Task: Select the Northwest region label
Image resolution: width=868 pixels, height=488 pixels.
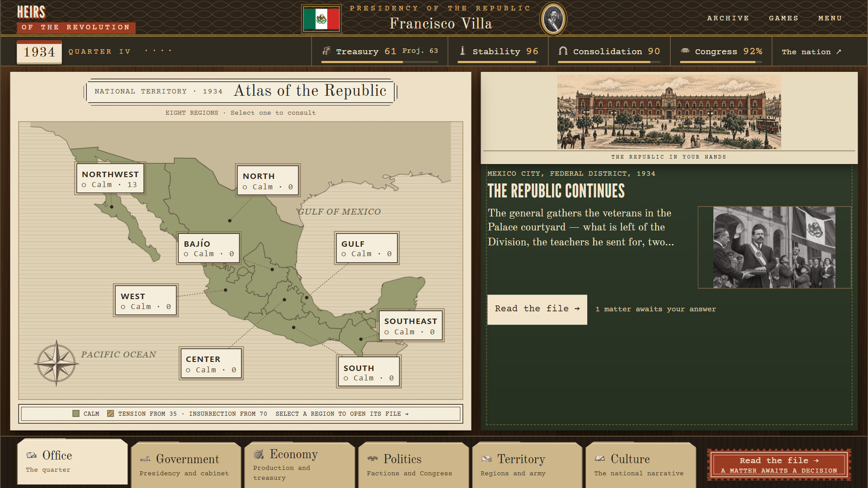Action: coord(110,179)
